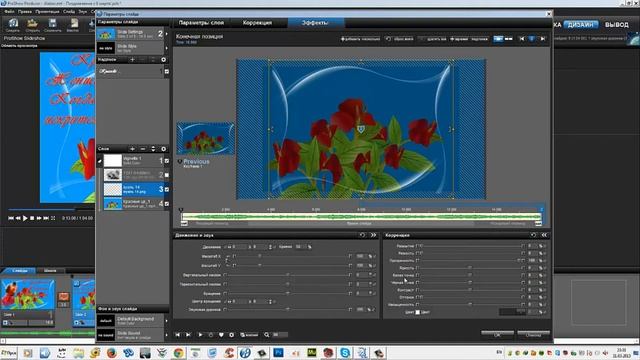Expand Slide Settings arrow
Screen dimensions: 640x360
pos(167,34)
